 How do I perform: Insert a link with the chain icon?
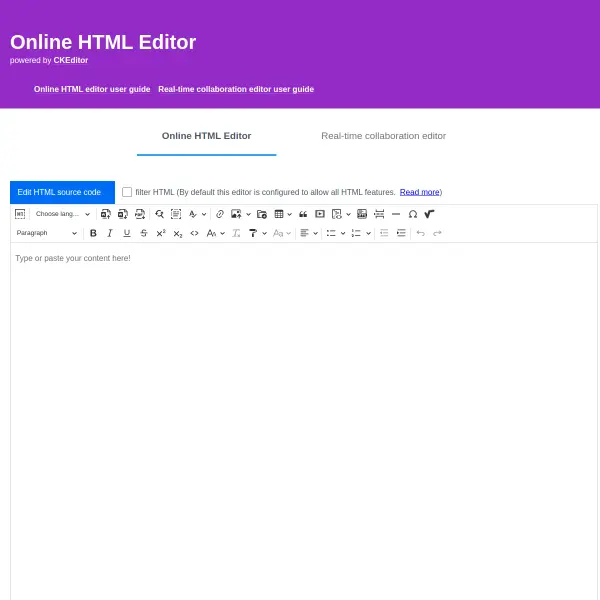point(220,214)
